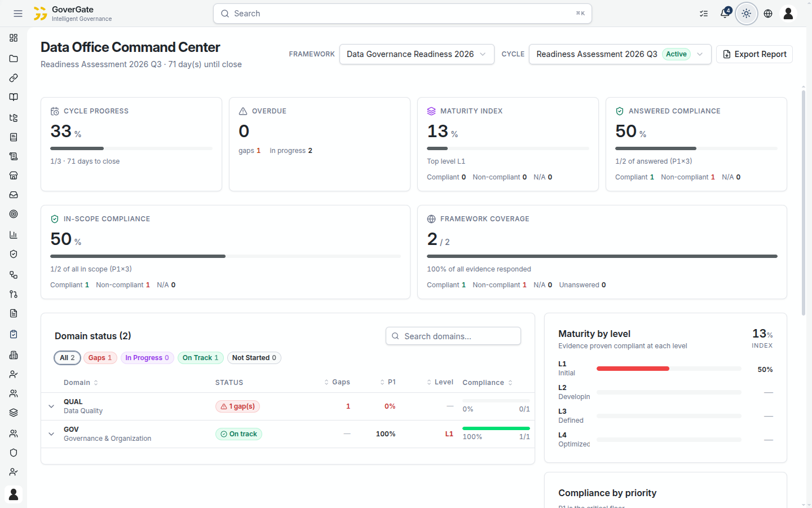
Task: Open the storefront sidebar icon
Action: coord(14,176)
